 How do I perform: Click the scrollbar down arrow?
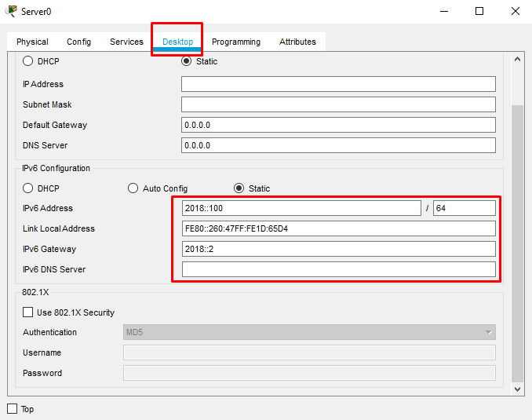pos(517,389)
